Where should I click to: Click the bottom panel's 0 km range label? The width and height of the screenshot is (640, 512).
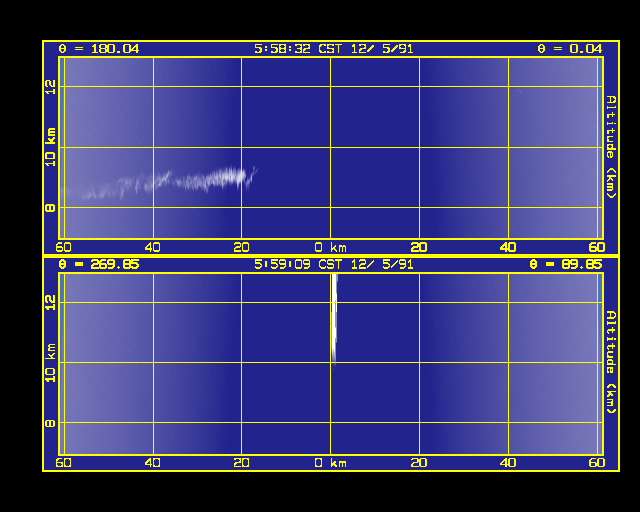point(331,463)
